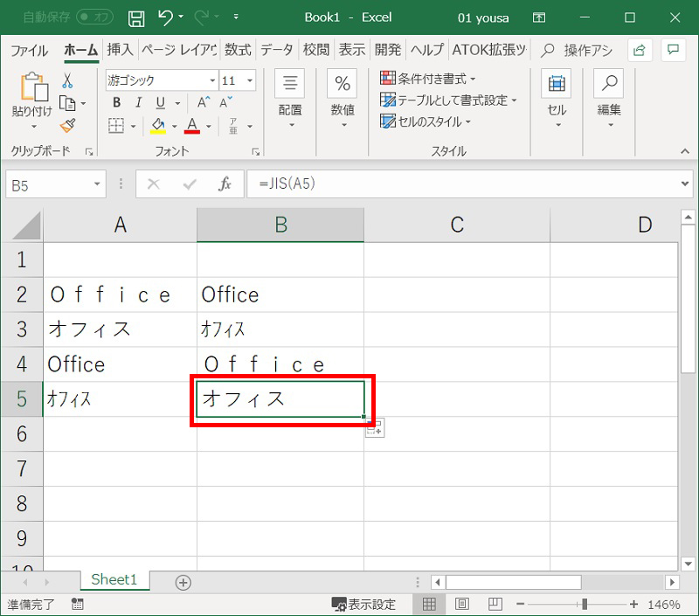Add a new sheet with plus icon
Image resolution: width=699 pixels, height=616 pixels.
click(x=183, y=582)
